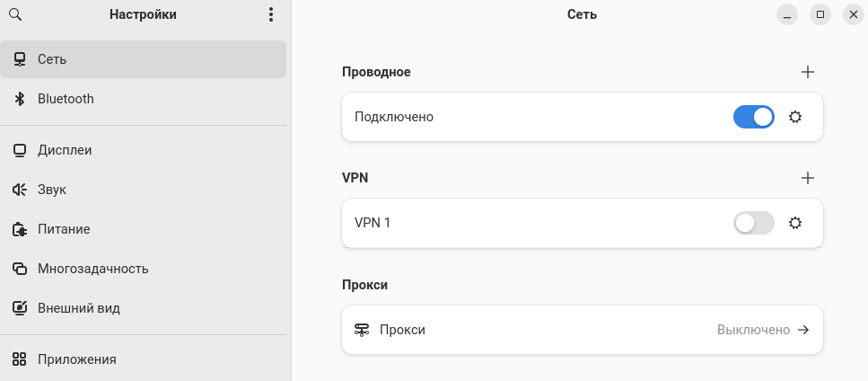This screenshot has width=868, height=381.
Task: Click the Bluetooth icon in sidebar
Action: point(19,99)
